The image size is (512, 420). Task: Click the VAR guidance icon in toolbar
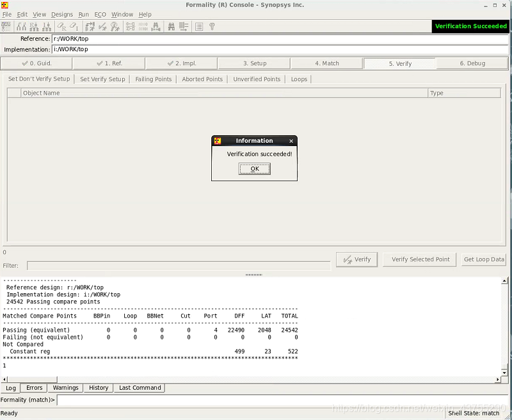(6, 26)
